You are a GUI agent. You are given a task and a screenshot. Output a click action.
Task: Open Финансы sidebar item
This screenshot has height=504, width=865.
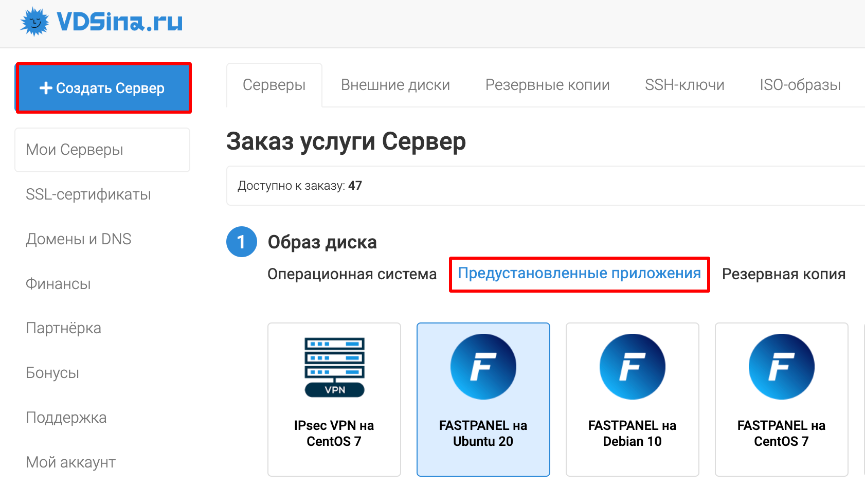click(58, 284)
